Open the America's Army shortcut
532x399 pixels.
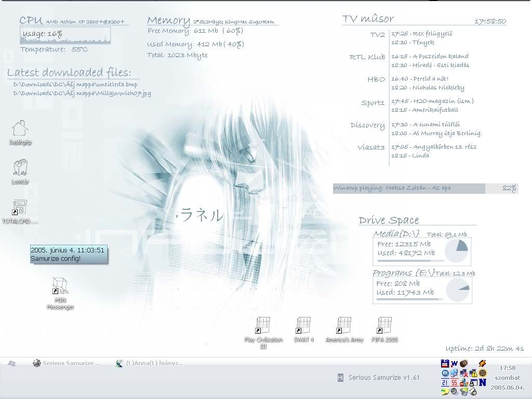[x=343, y=326]
